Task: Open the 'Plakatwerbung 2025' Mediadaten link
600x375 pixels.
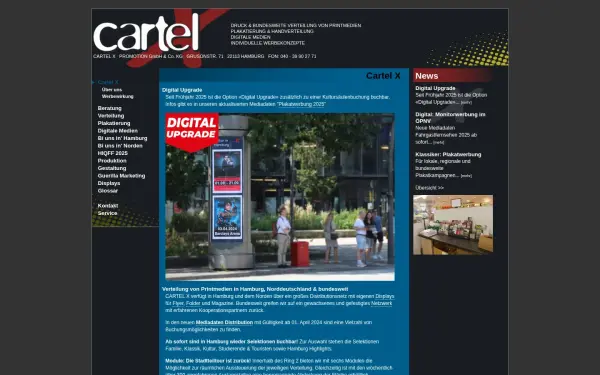Action: [301, 104]
